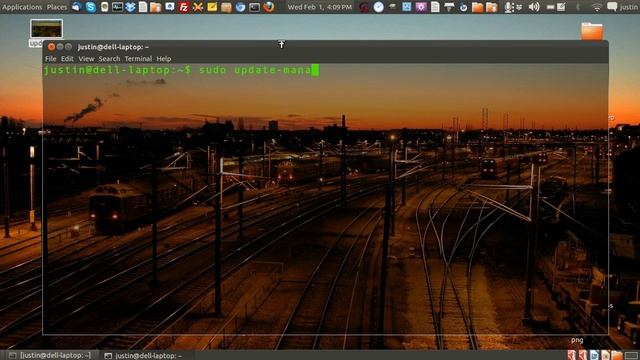Open the orange folder on desktop
The height and width of the screenshot is (360, 640).
tap(592, 31)
